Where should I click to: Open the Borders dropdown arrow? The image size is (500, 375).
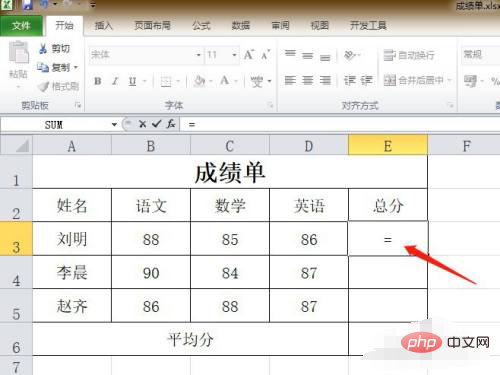(x=178, y=81)
